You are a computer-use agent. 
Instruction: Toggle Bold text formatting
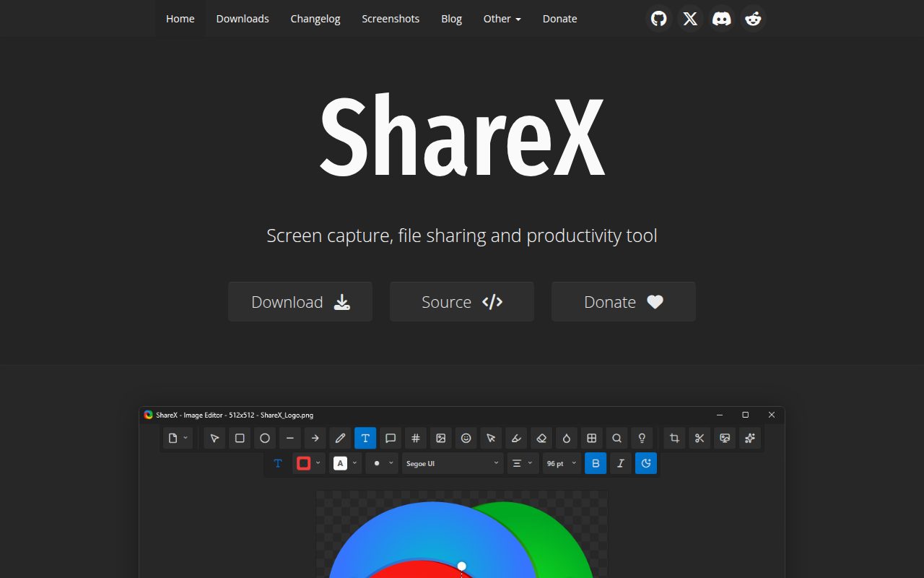[x=596, y=463]
